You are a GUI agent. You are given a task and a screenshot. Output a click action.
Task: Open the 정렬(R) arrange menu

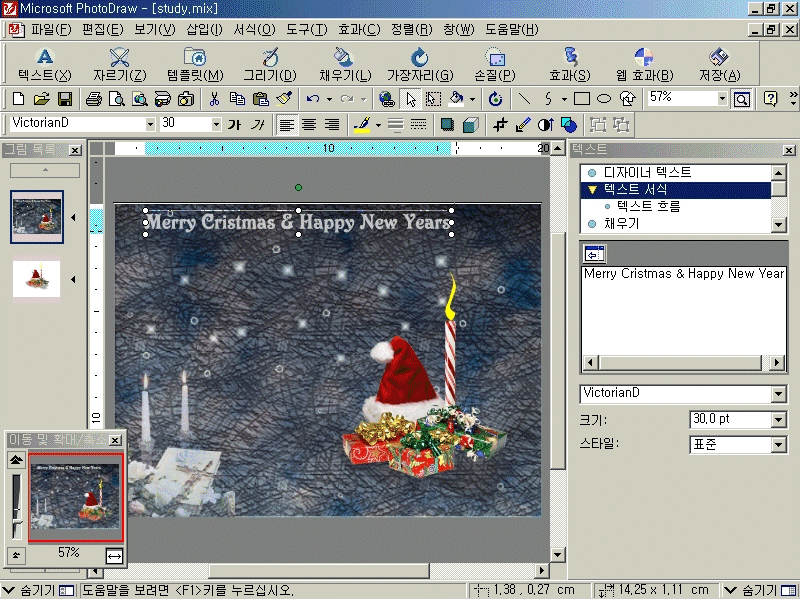[x=411, y=30]
